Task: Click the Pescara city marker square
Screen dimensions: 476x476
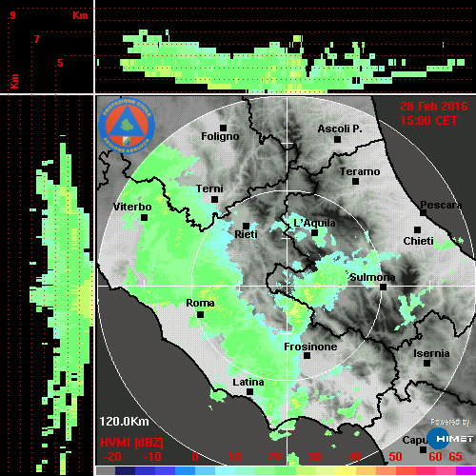Action: (x=423, y=213)
